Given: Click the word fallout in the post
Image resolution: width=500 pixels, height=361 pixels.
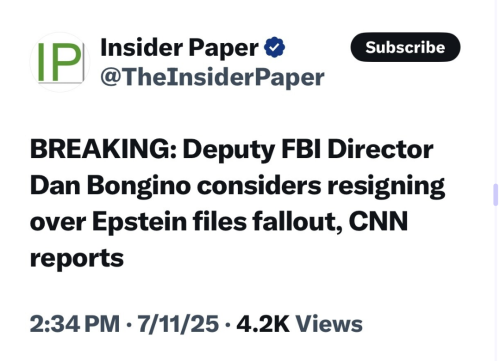Looking at the screenshot, I should [x=297, y=221].
